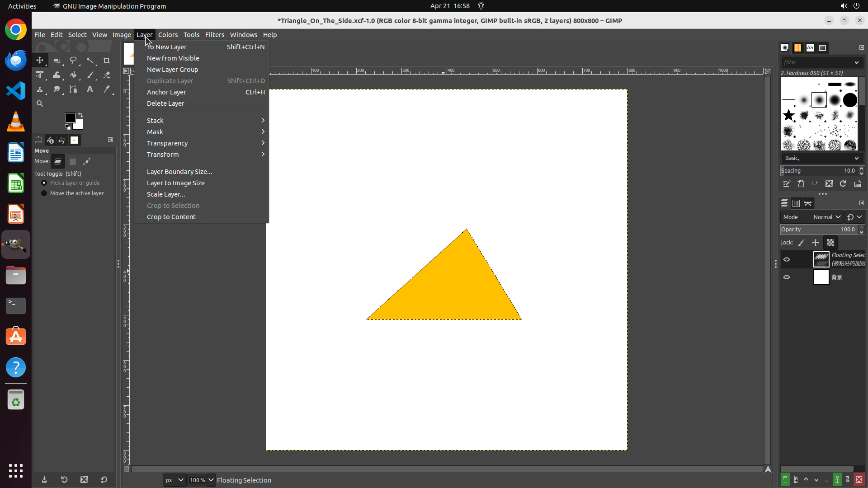Select the Text tool
The image size is (868, 488).
[x=90, y=89]
